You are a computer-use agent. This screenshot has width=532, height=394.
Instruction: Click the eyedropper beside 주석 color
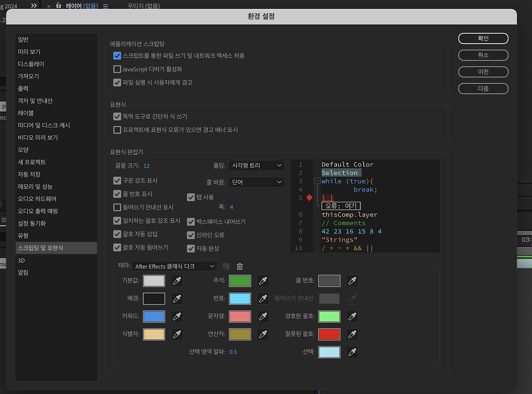[262, 281]
